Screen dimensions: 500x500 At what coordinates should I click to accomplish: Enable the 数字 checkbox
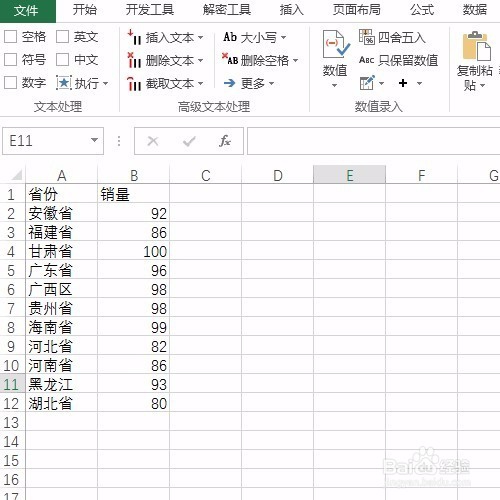coord(10,82)
